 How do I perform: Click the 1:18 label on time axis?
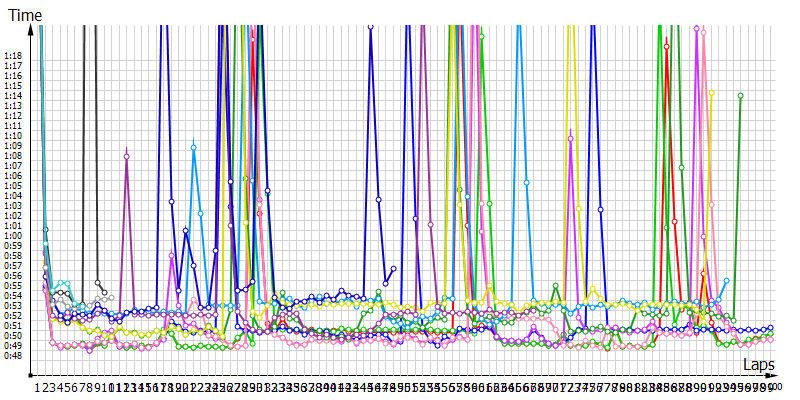point(13,56)
